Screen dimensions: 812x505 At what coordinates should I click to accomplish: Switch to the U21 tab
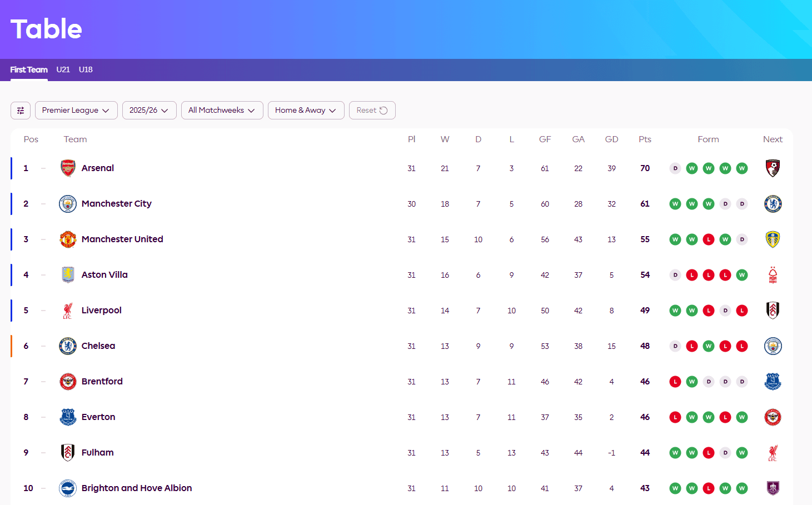[x=63, y=69]
